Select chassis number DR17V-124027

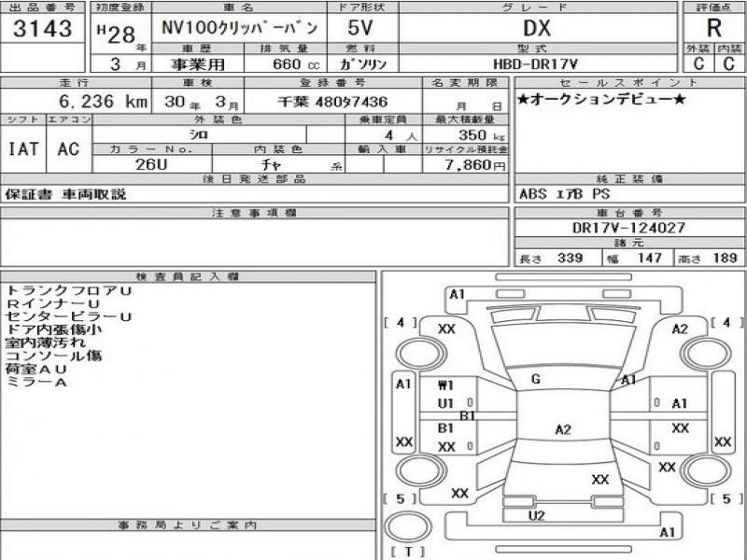pyautogui.click(x=628, y=228)
